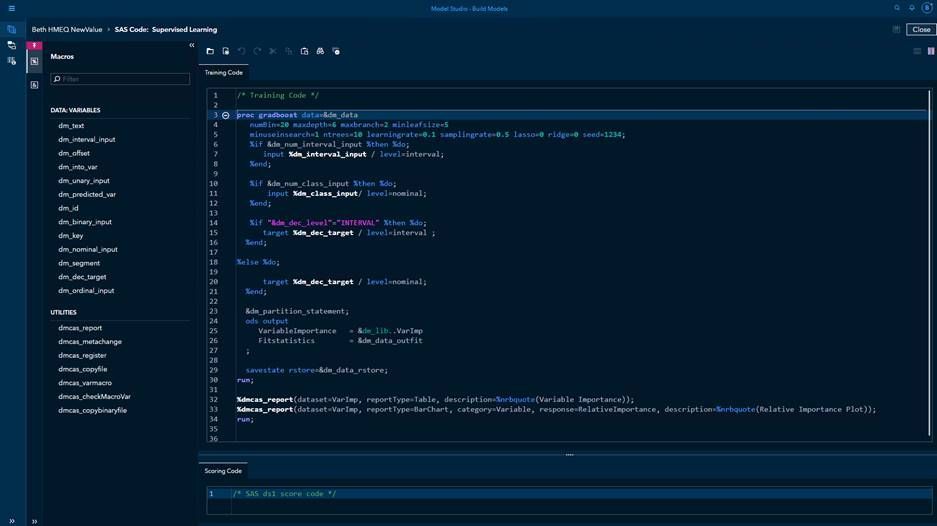
Task: Click the binoculars Find icon
Action: pos(320,51)
